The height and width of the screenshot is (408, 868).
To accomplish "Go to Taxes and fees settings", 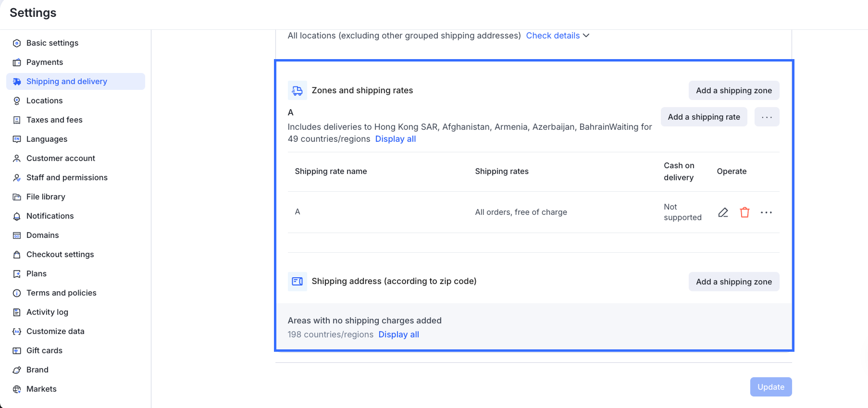I will 54,120.
